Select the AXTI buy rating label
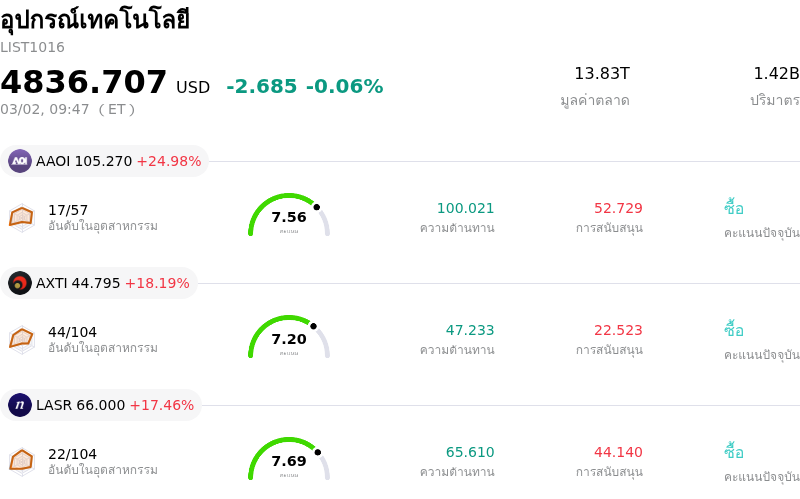 coord(734,330)
